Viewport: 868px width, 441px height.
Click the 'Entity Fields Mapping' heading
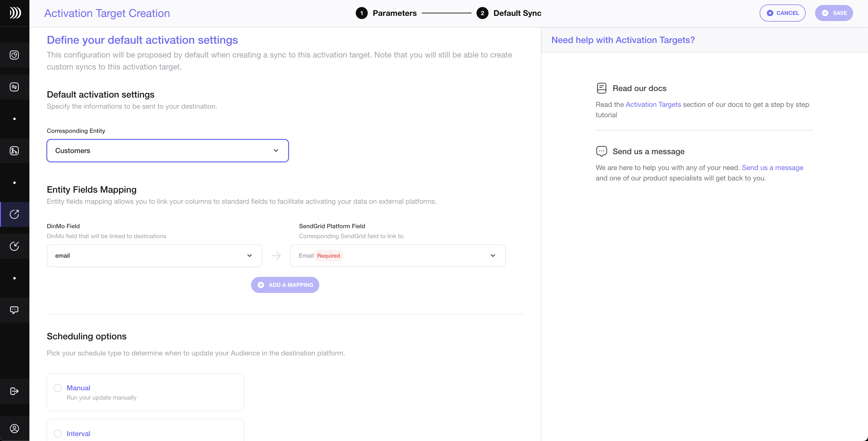click(x=92, y=190)
